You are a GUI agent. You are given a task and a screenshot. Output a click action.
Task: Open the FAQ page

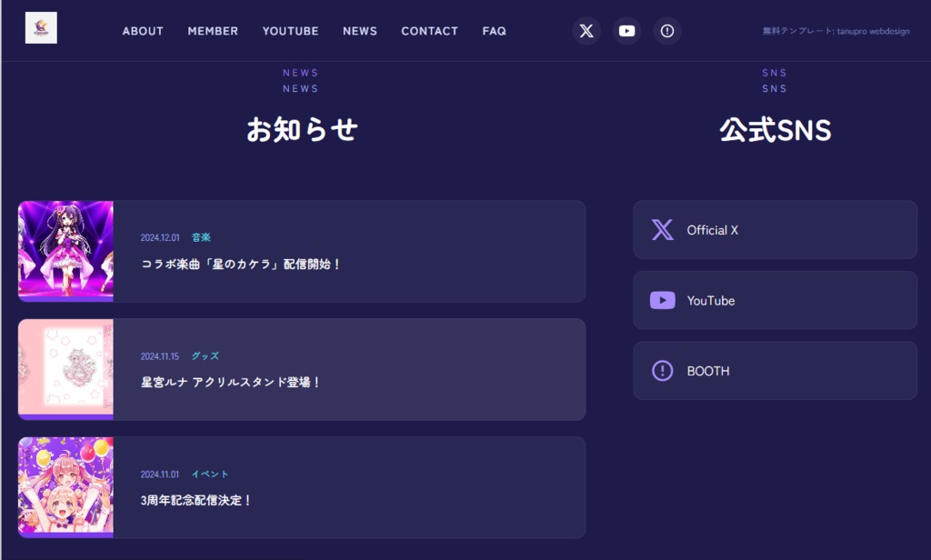point(494,31)
